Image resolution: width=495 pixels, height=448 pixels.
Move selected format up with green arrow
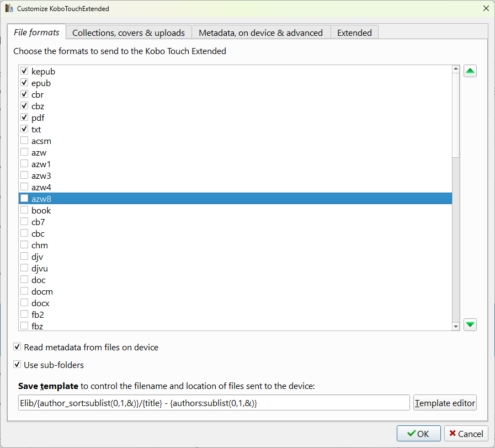[470, 71]
